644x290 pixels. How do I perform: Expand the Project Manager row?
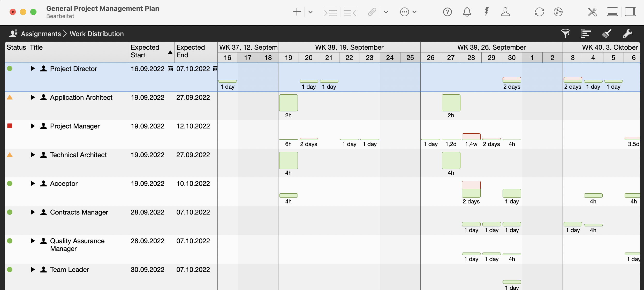point(33,126)
